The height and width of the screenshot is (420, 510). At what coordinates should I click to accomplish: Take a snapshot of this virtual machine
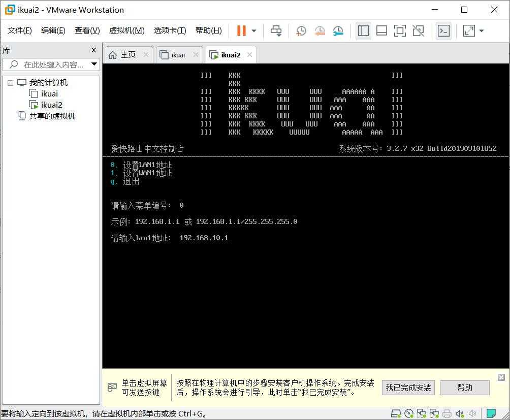click(x=301, y=31)
